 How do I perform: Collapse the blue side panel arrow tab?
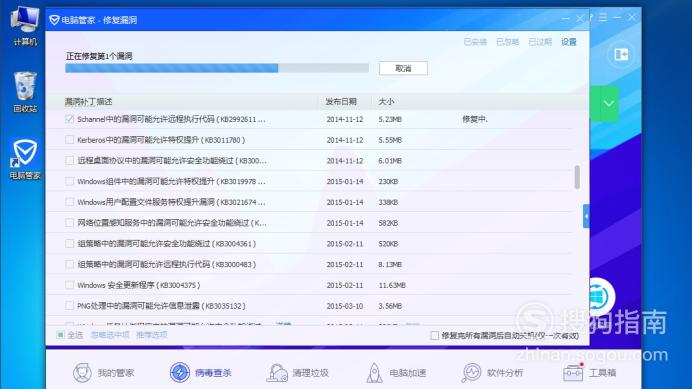click(x=586, y=216)
